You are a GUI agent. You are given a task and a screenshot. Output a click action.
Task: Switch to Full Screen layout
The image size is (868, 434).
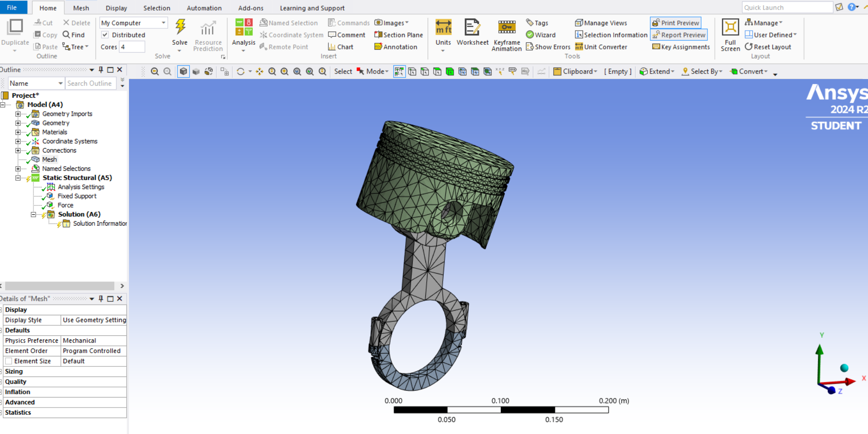pyautogui.click(x=730, y=35)
